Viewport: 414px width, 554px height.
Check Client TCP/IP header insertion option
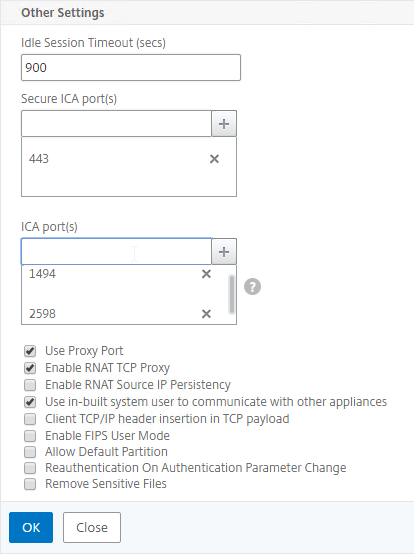pos(30,419)
